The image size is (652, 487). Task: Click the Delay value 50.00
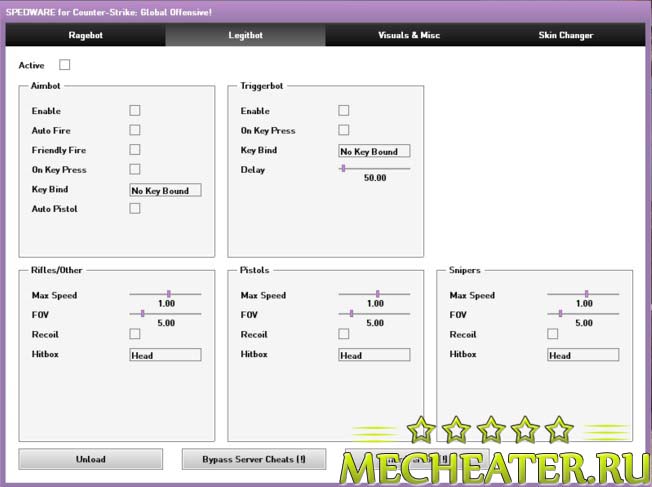click(x=375, y=178)
